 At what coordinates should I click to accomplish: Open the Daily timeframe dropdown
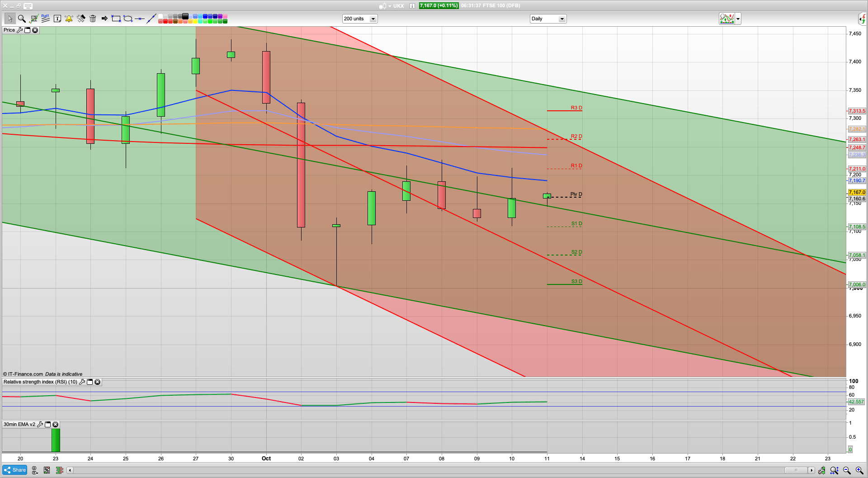(548, 19)
